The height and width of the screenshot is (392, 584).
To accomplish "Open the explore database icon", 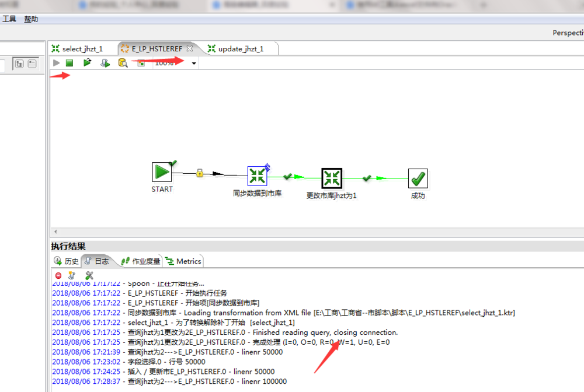I will [123, 63].
